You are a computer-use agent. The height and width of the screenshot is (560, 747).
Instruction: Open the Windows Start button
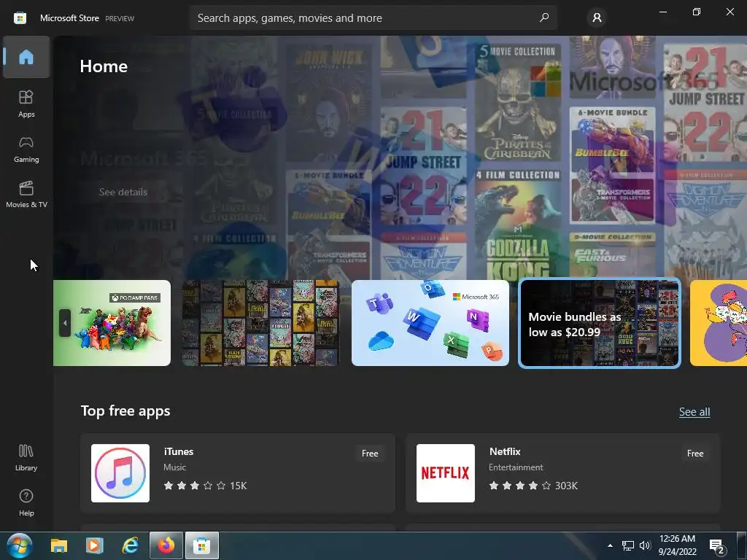click(19, 545)
